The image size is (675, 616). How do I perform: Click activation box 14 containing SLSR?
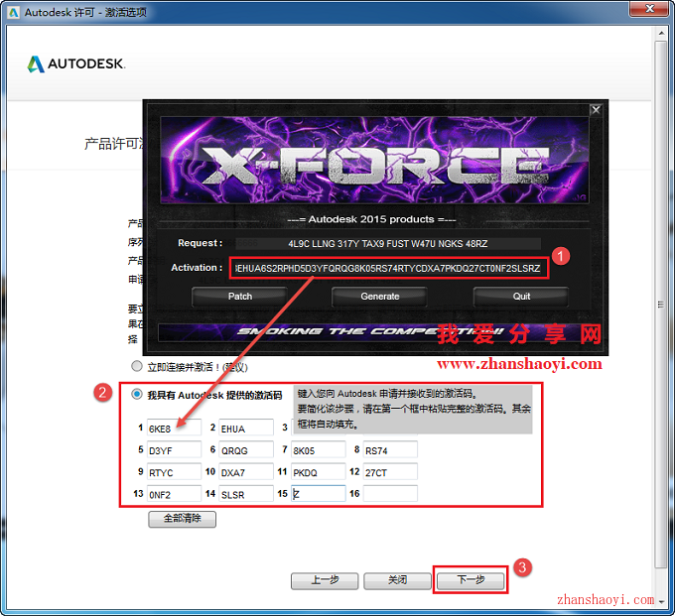[246, 493]
